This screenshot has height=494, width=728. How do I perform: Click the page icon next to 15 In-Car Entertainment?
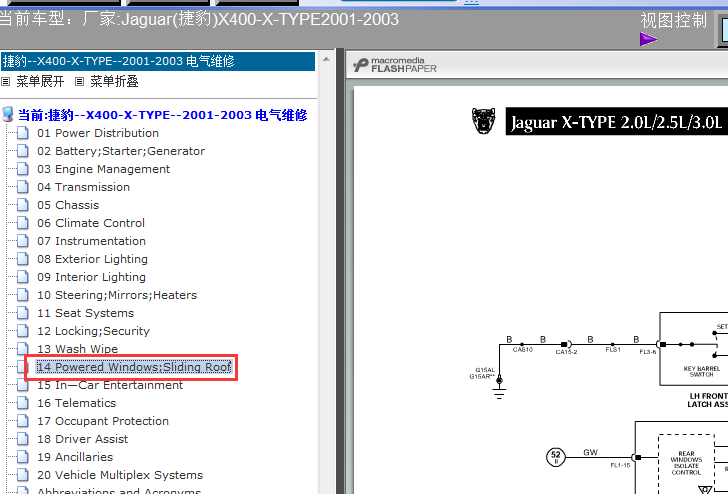pos(23,385)
